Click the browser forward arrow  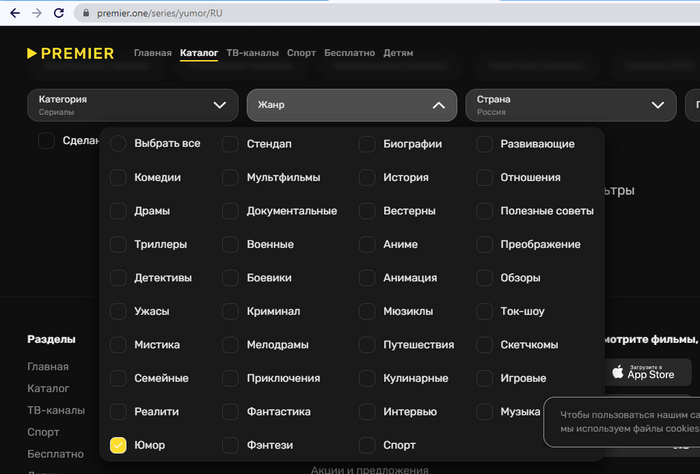click(x=36, y=13)
